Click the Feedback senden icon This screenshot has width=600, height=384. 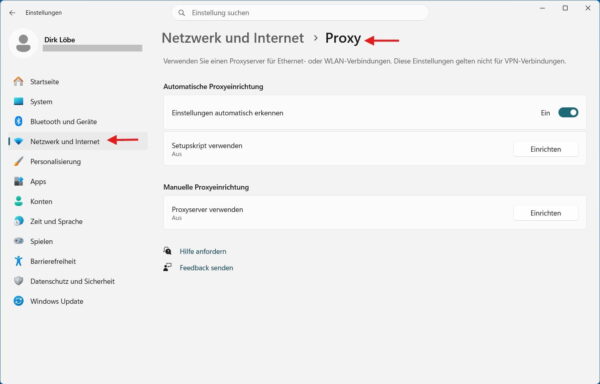pos(168,267)
